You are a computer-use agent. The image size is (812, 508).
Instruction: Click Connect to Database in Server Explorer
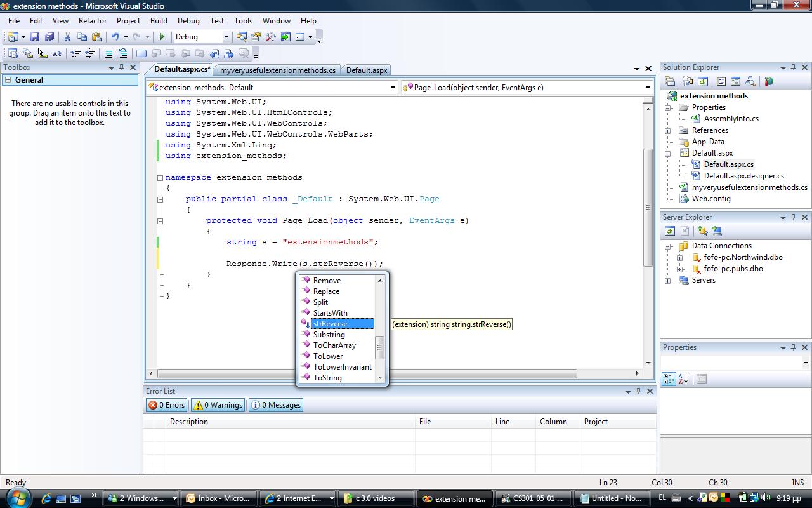point(703,231)
